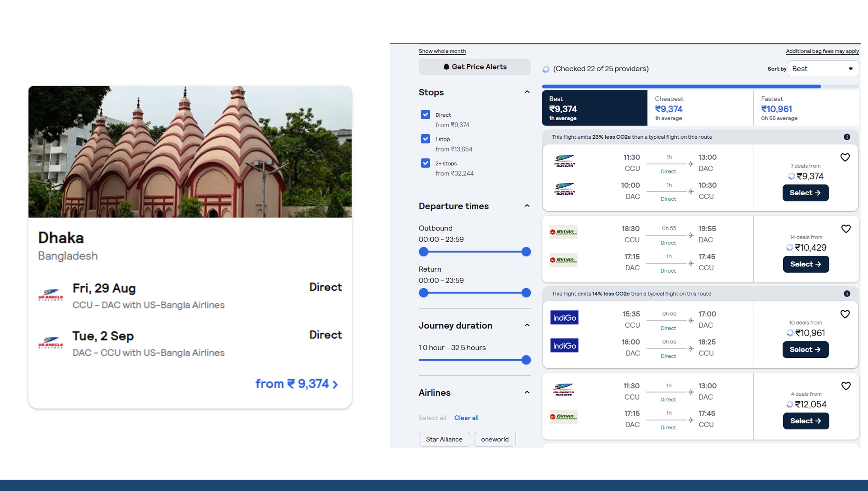Viewport: 868px width, 491px height.
Task: Open the Show whole month link
Action: (442, 51)
